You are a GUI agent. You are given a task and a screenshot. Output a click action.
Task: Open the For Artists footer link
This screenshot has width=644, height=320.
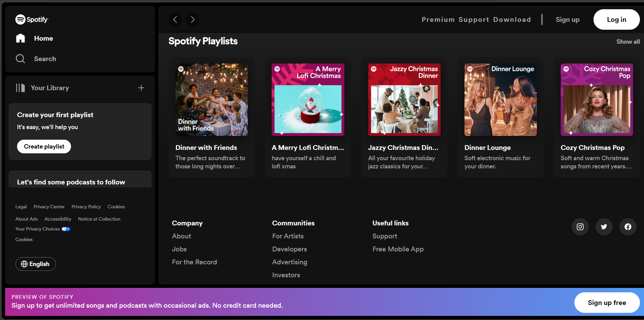coord(288,236)
